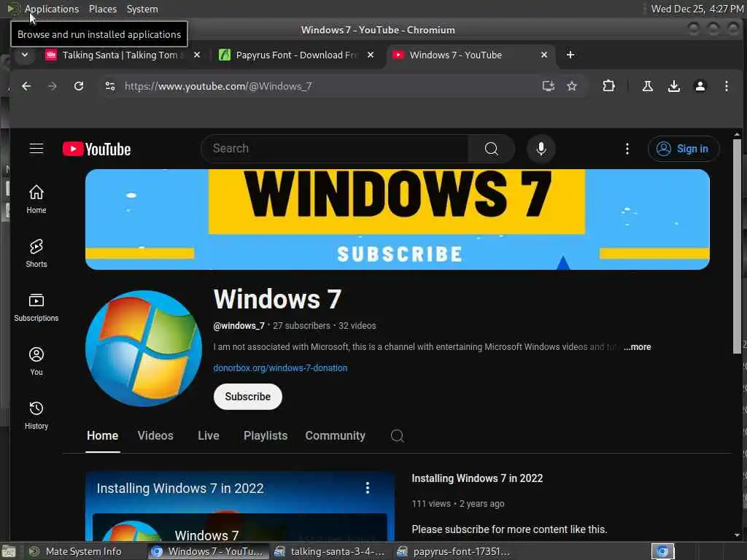Open History in YouTube sidebar
Image resolution: width=747 pixels, height=560 pixels.
[36, 416]
